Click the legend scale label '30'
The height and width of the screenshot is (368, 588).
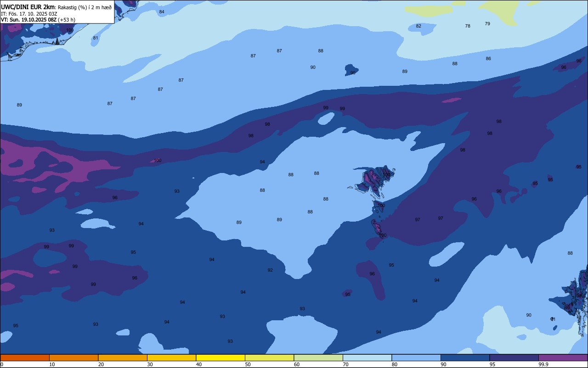click(150, 364)
